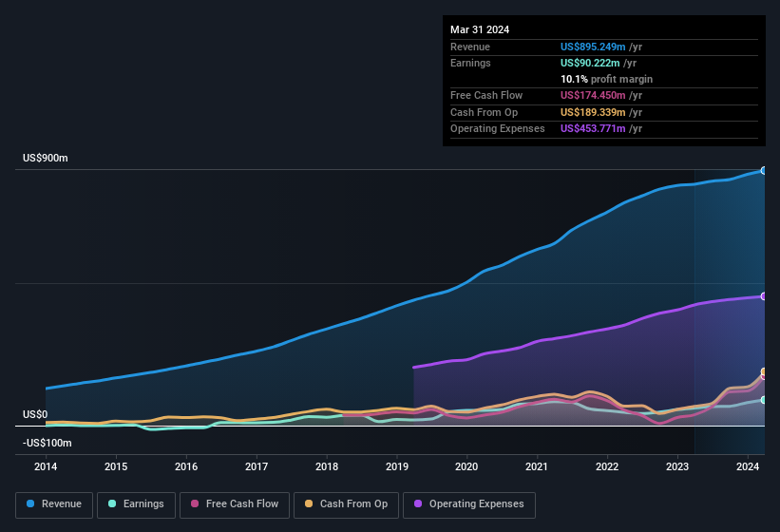The image size is (780, 532).
Task: Click the US$895.249m revenue value
Action: point(593,47)
